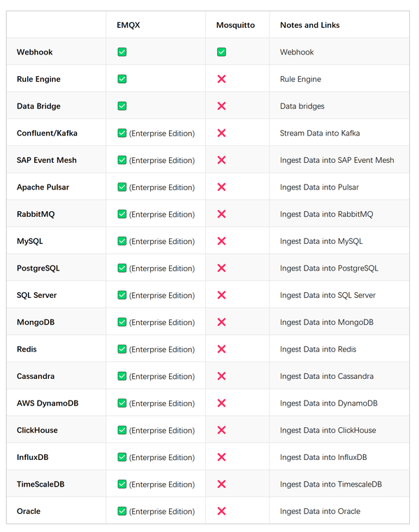Viewport: 419px width, 532px height.
Task: Click the red X in Data Bridge row
Action: tap(221, 106)
